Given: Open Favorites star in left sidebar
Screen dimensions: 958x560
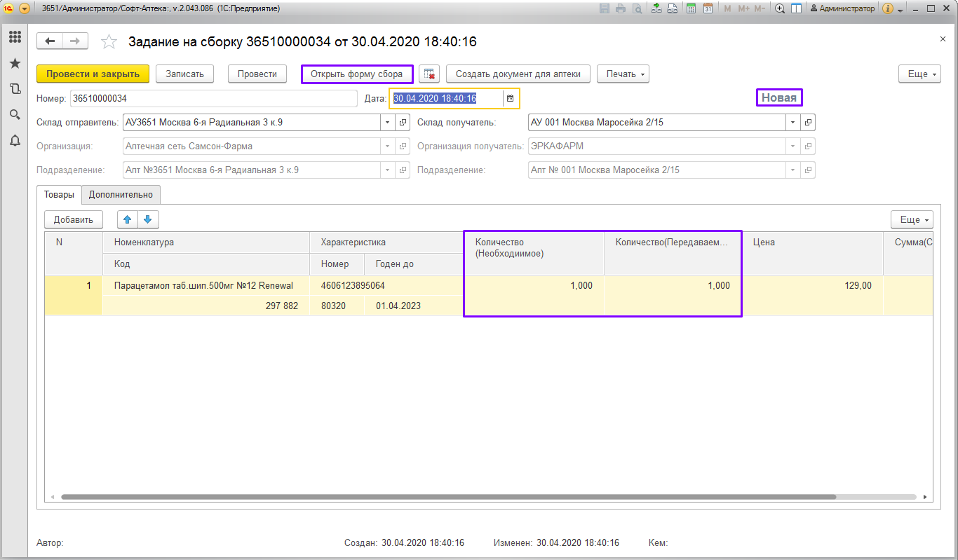Looking at the screenshot, I should tap(14, 63).
